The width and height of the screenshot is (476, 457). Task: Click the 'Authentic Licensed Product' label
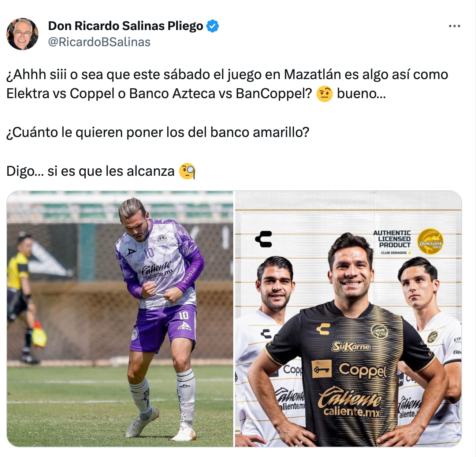tap(392, 239)
